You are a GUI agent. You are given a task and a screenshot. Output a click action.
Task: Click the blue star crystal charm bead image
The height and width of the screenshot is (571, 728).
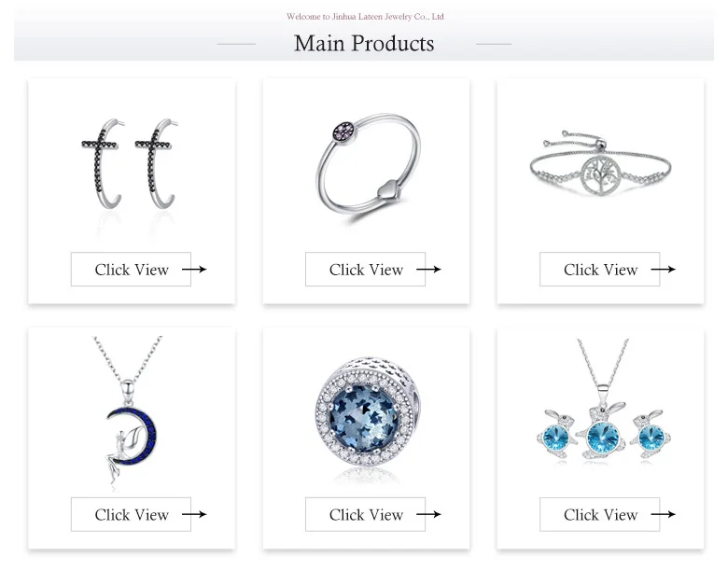(x=367, y=411)
